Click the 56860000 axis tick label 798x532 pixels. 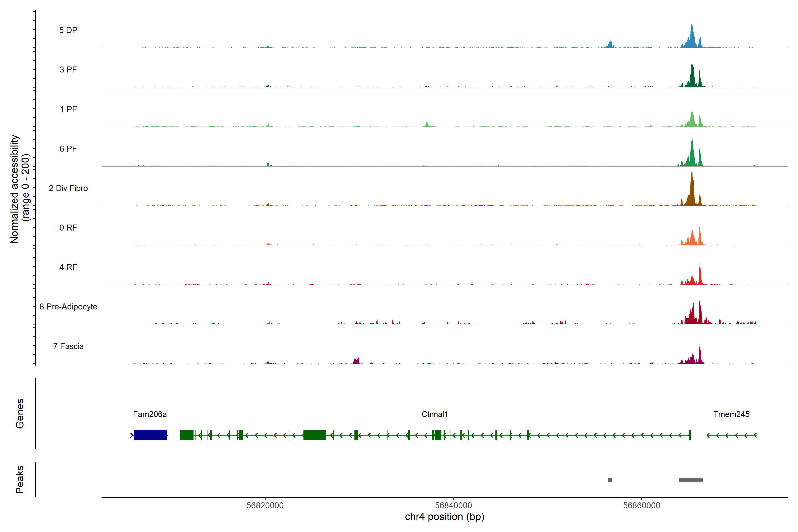[x=642, y=505]
